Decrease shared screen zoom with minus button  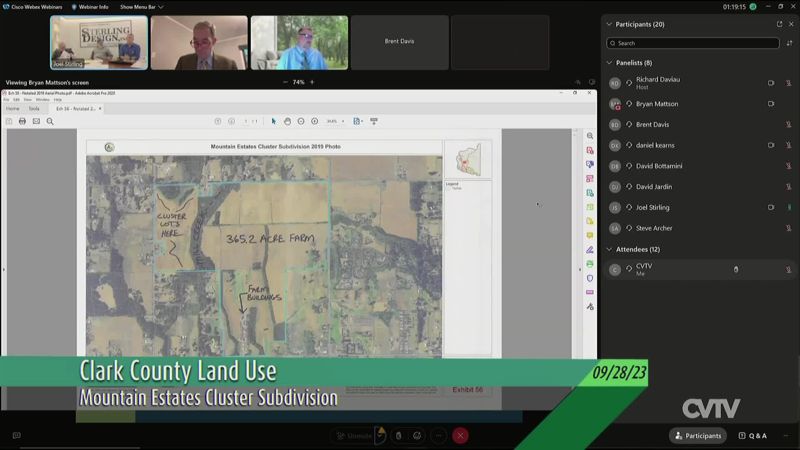[x=285, y=82]
